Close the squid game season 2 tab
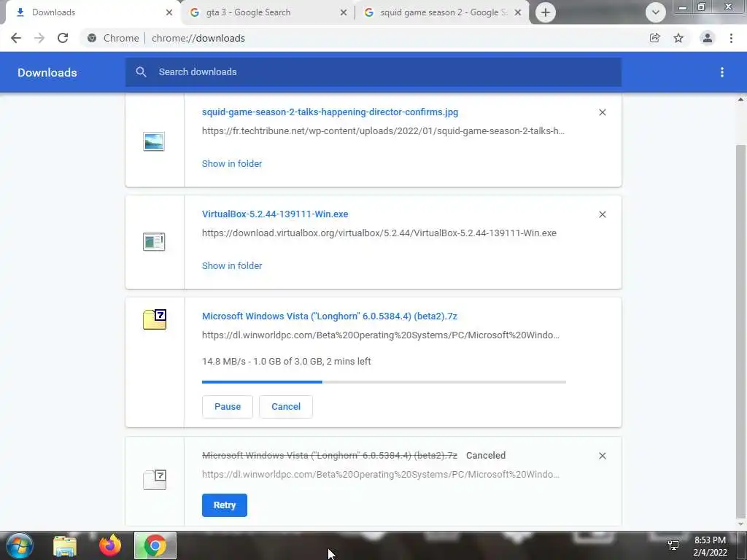The height and width of the screenshot is (560, 747). click(518, 13)
